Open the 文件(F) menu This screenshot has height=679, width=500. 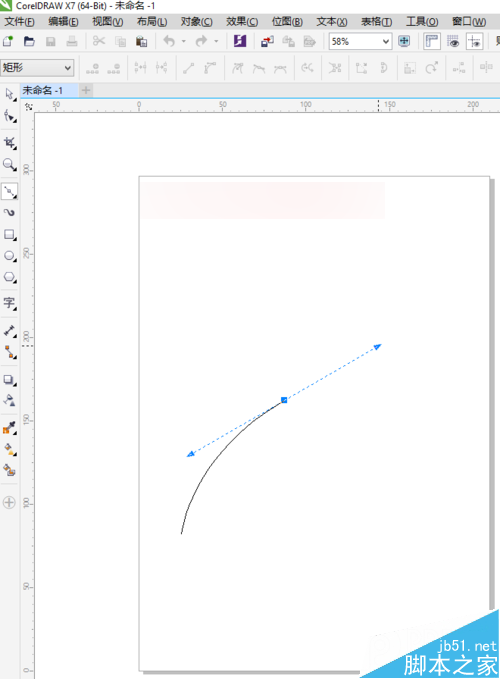tap(19, 22)
